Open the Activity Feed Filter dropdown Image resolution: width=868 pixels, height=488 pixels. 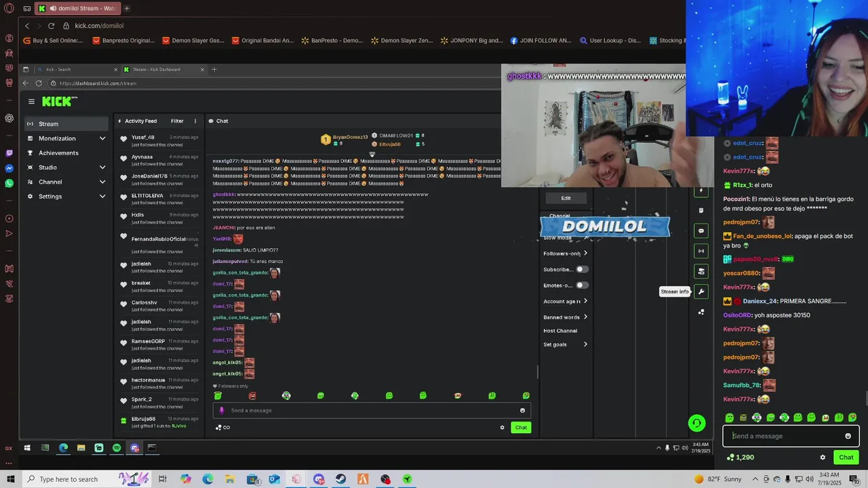pos(177,121)
